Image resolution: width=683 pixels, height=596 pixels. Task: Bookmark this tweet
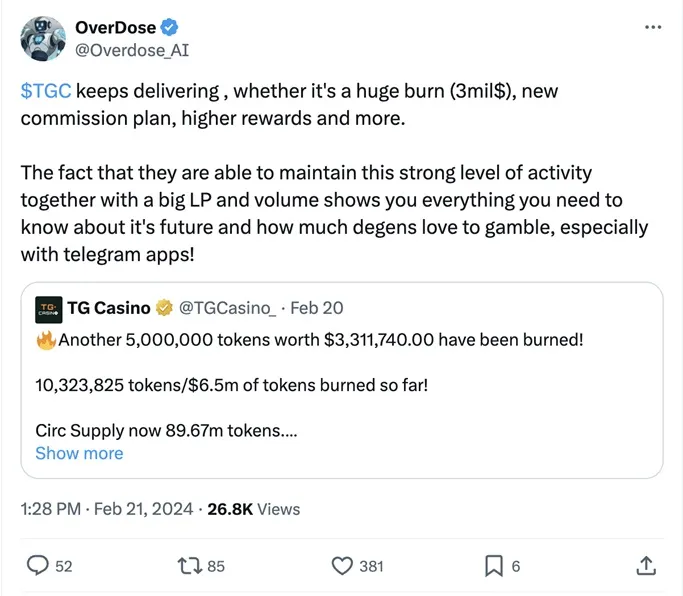tap(494, 566)
